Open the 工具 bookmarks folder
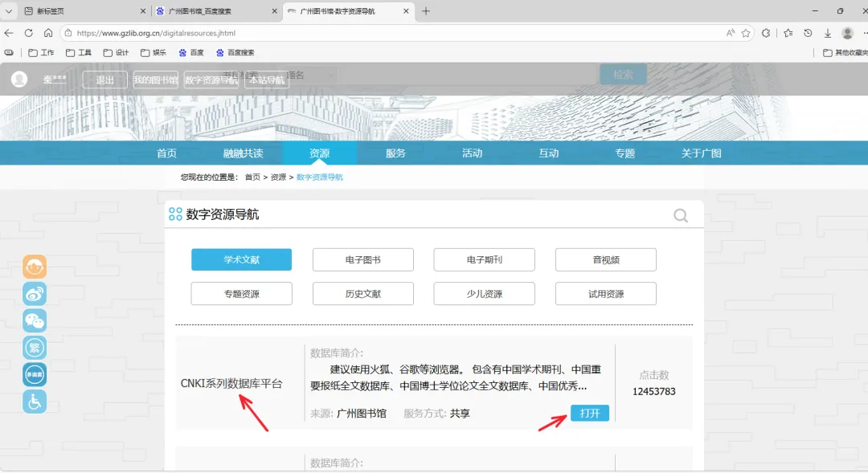868x473 pixels. click(78, 52)
